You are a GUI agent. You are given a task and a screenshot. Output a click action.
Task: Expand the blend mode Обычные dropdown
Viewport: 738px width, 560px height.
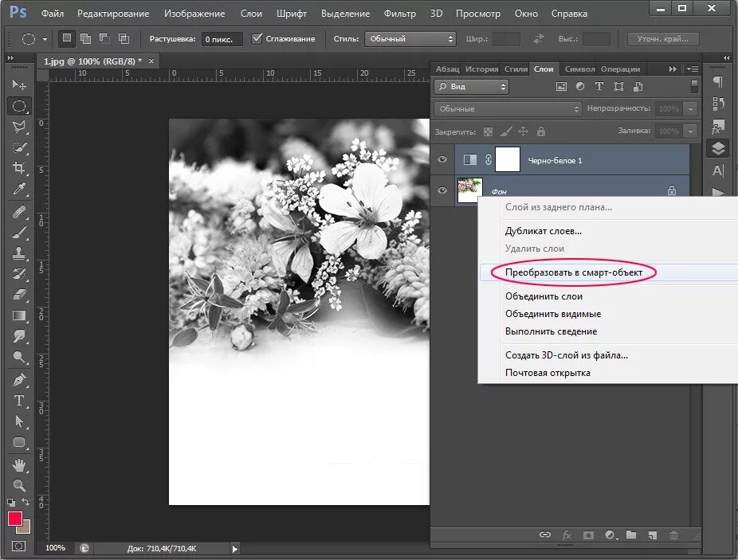508,108
